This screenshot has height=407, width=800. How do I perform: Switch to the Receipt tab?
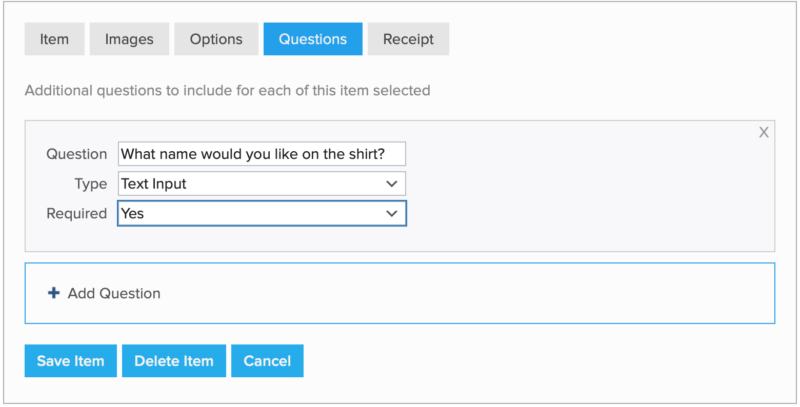point(408,39)
